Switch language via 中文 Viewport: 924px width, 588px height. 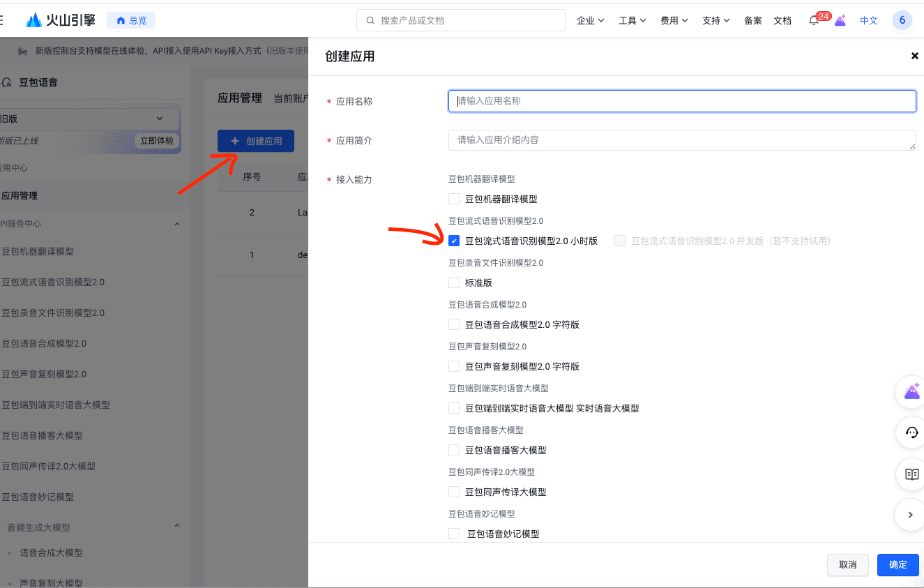[869, 21]
